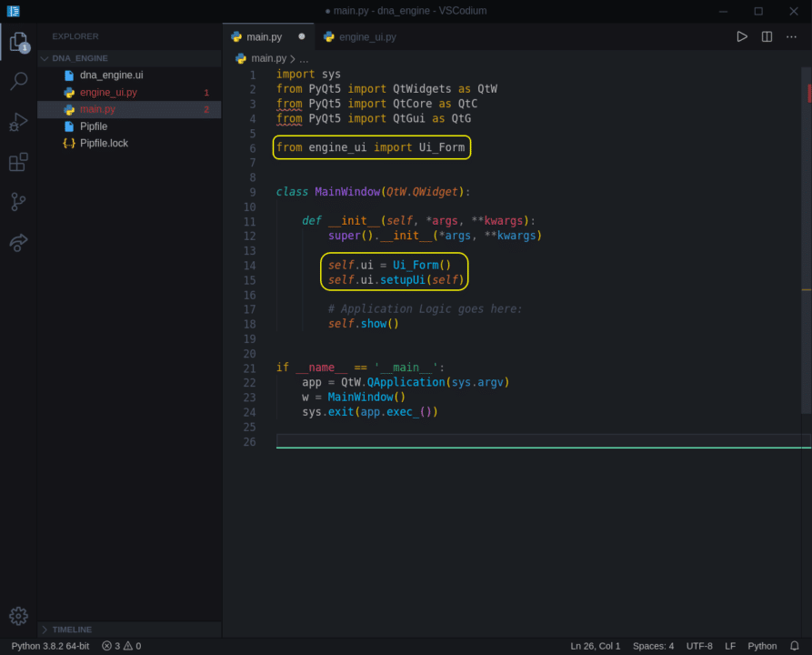
Task: Open engine_ui.py in the explorer
Action: pyautogui.click(x=129, y=92)
